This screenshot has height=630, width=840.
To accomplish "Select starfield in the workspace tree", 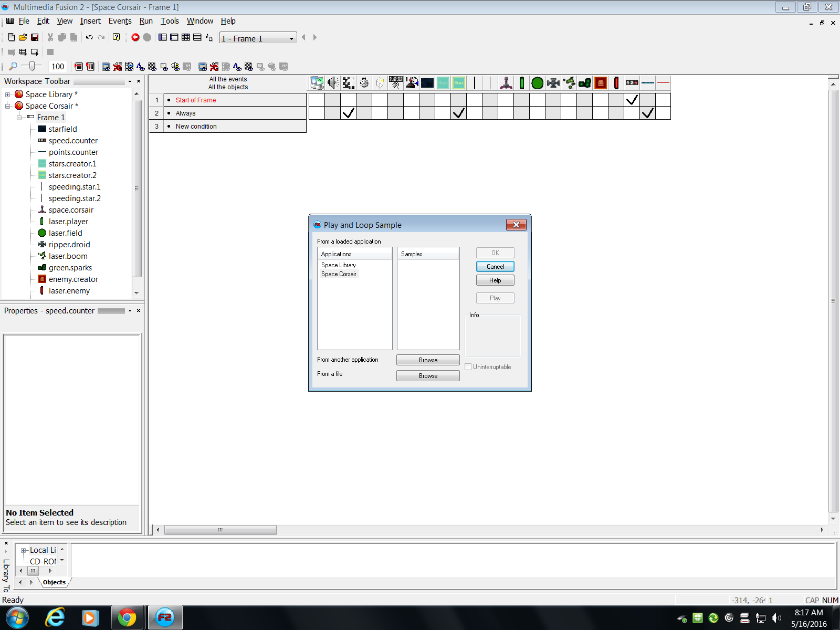I will [62, 129].
